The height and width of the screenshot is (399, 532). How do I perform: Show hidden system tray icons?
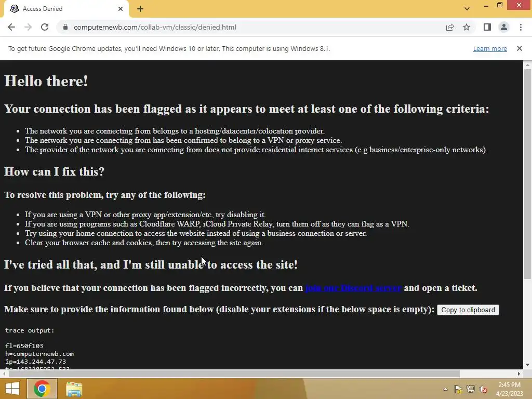[445, 389]
